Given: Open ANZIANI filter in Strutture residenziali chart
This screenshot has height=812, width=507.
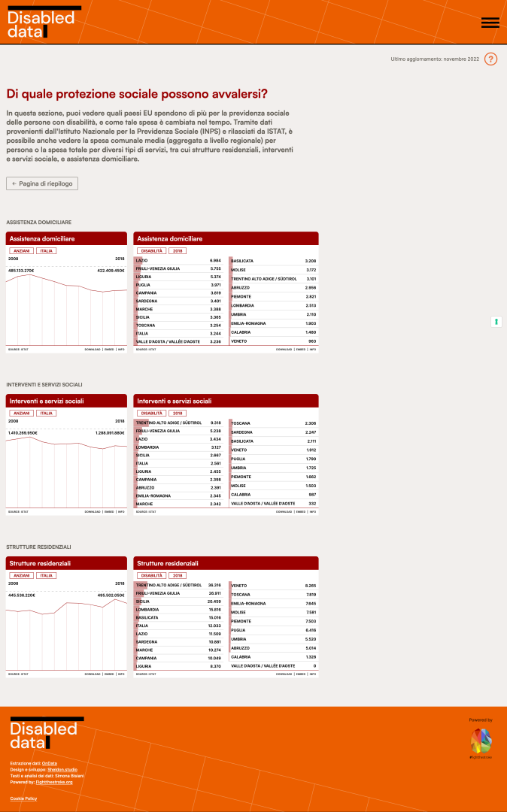Looking at the screenshot, I should [22, 575].
